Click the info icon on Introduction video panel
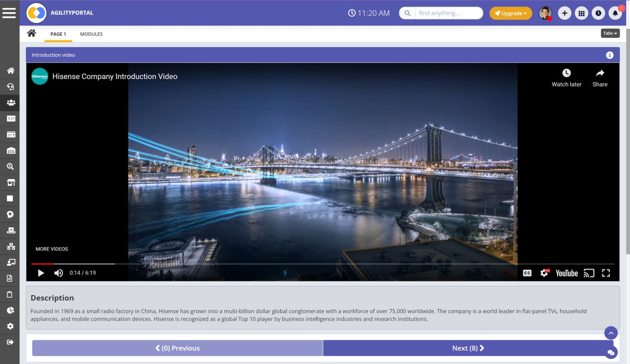 tap(609, 55)
